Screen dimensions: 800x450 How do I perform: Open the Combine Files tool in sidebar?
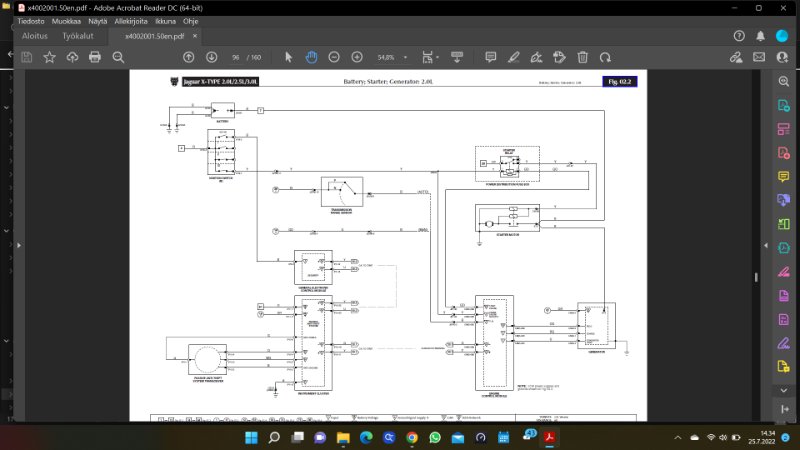pos(784,200)
